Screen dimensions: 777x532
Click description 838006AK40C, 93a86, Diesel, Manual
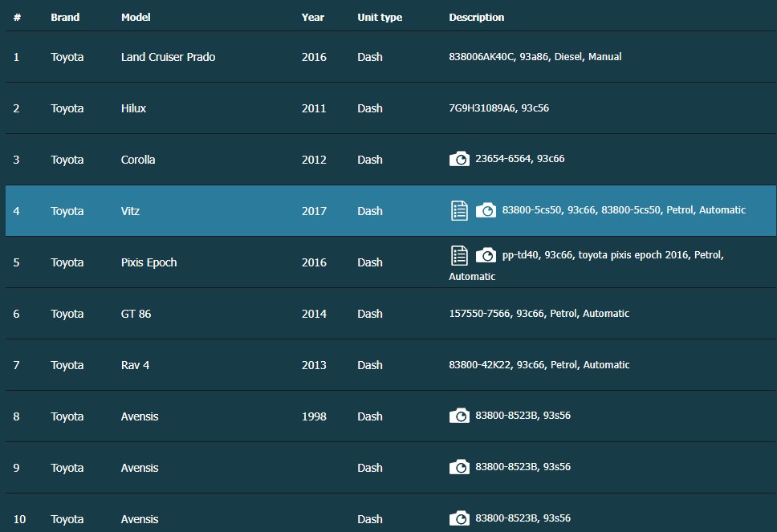tap(535, 56)
